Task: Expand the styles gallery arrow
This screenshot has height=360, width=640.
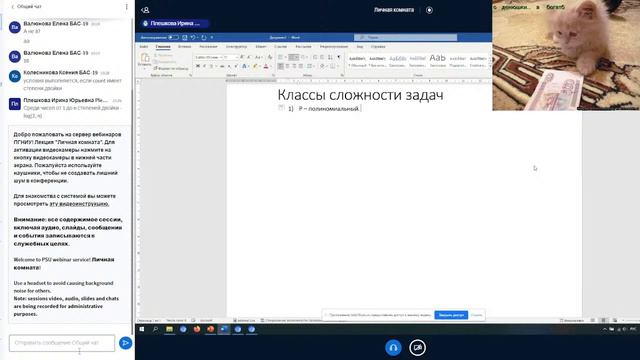Action: pos(490,66)
